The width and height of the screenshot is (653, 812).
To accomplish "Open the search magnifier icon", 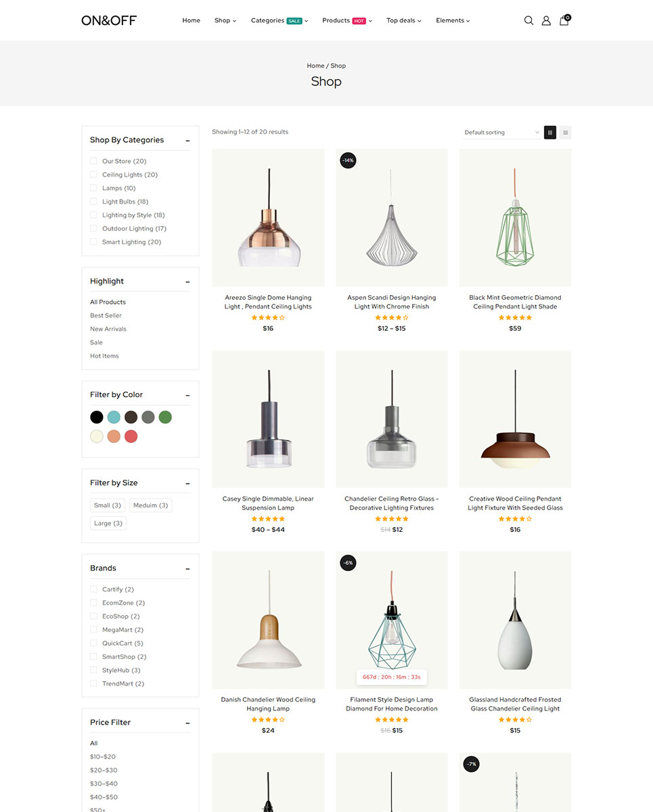I will (528, 20).
